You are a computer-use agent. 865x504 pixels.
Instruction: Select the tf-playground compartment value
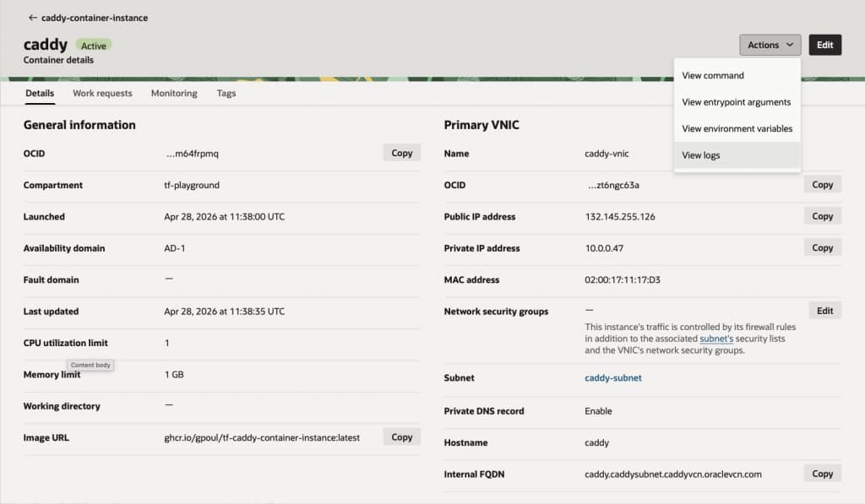point(192,185)
